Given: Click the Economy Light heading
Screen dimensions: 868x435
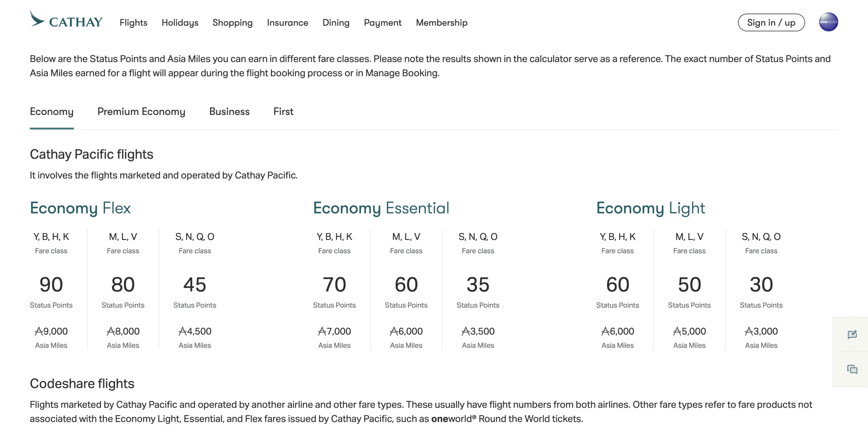Looking at the screenshot, I should coord(650,208).
